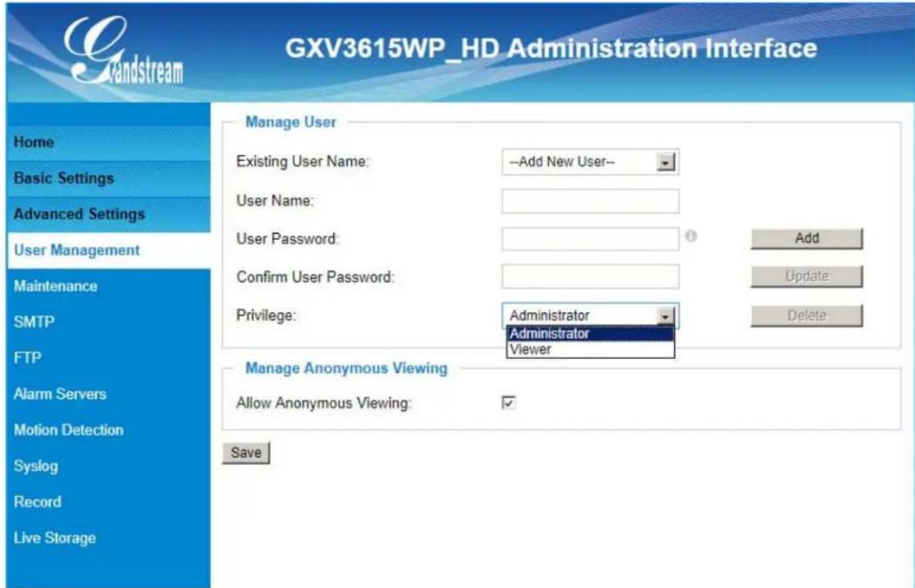This screenshot has height=588, width=915.
Task: Click the Delete button
Action: point(806,316)
